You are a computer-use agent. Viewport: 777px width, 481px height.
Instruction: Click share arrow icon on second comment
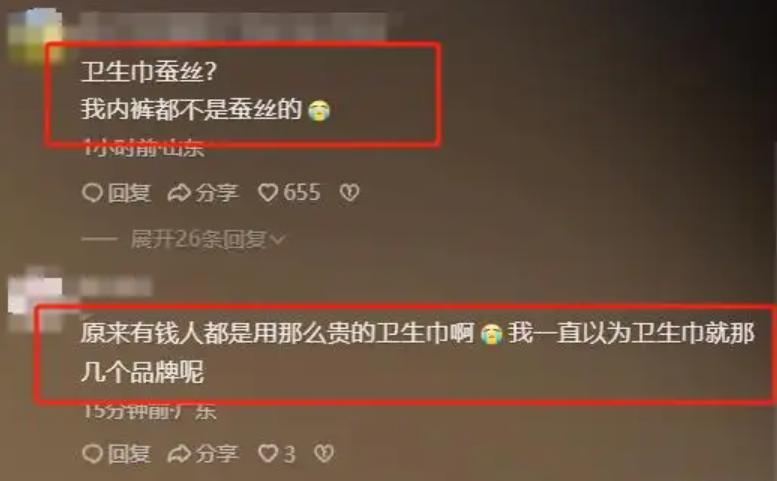click(x=179, y=454)
